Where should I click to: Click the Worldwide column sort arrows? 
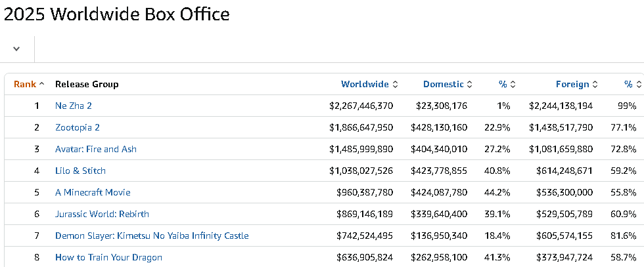coord(395,85)
